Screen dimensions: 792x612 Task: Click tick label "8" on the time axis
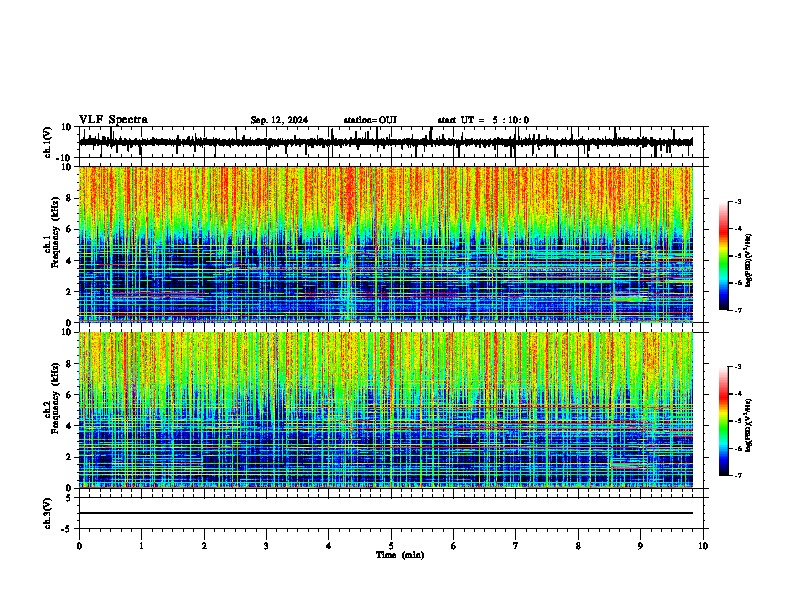point(578,546)
